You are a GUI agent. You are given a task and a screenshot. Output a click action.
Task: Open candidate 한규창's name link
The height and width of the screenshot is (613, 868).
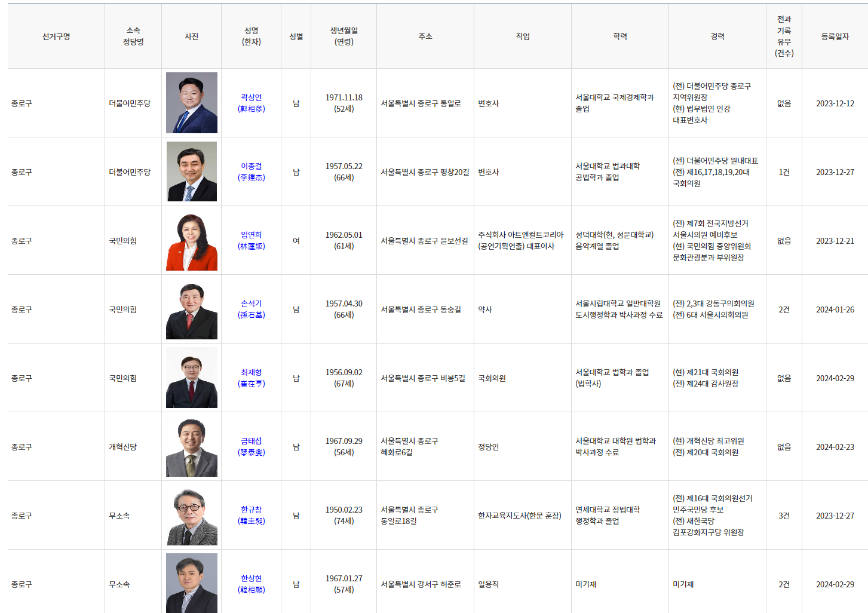(x=251, y=515)
